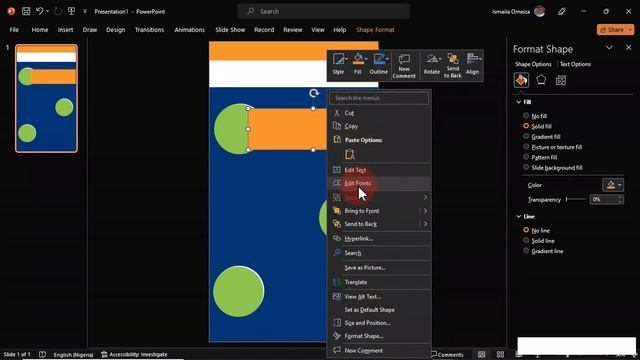Choose Edit Text from context menu
640x360 pixels.
380,170
